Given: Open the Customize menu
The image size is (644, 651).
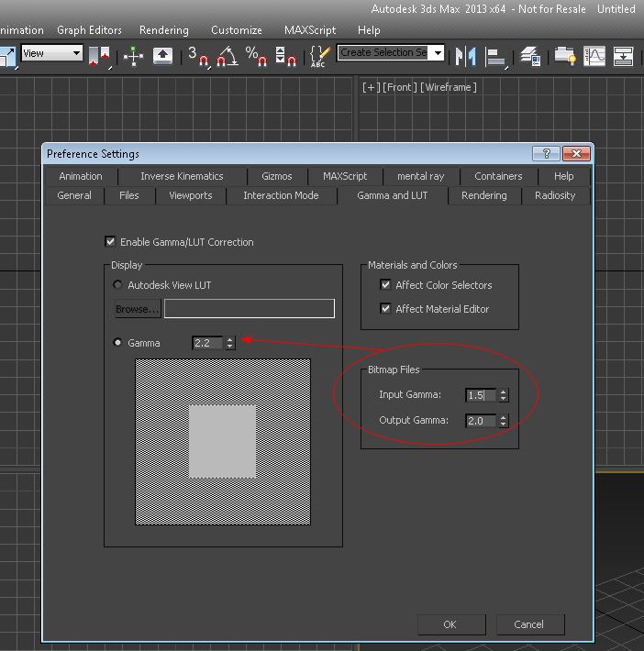Looking at the screenshot, I should (x=237, y=30).
